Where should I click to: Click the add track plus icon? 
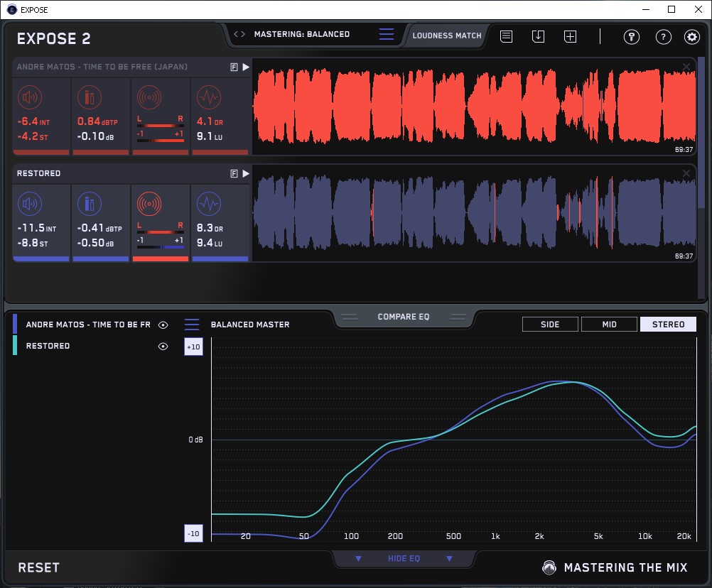(x=570, y=36)
